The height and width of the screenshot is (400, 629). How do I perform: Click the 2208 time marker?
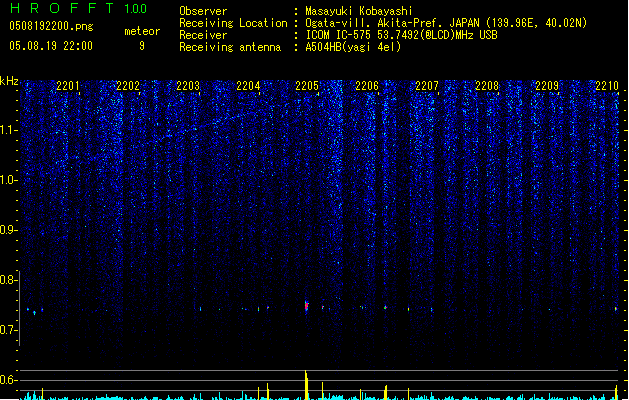487,86
